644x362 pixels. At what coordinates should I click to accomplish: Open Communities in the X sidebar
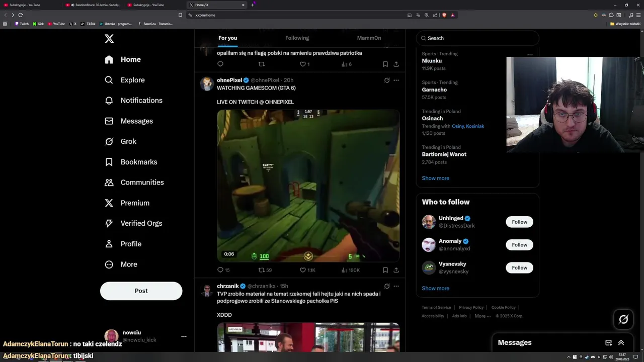[134, 183]
